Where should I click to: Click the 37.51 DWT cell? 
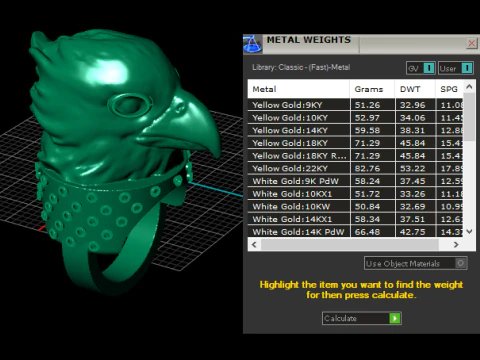point(416,219)
